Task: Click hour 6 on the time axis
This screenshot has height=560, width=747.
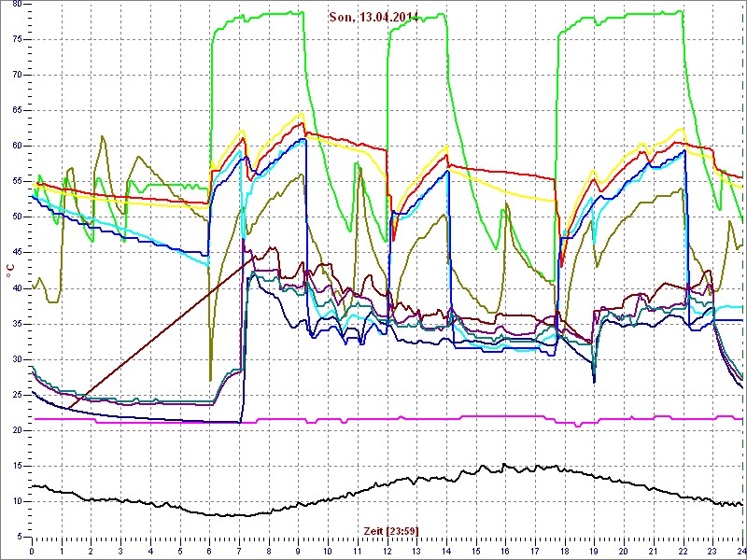Action: tap(209, 549)
